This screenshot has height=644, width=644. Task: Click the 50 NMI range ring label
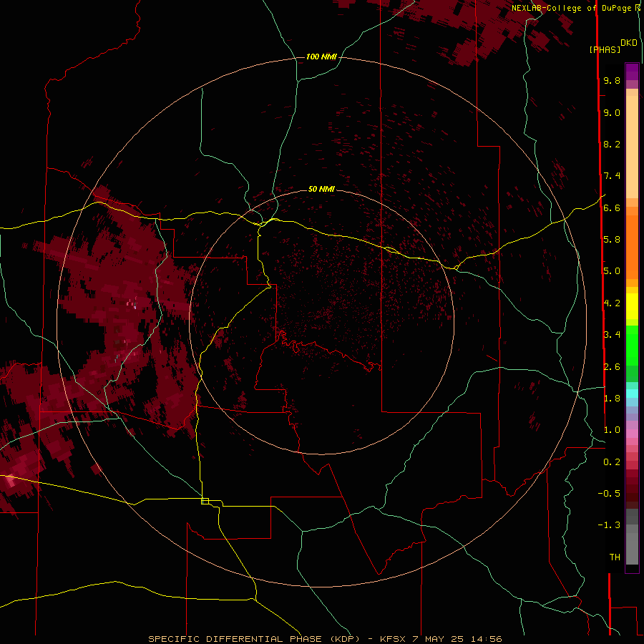(321, 189)
